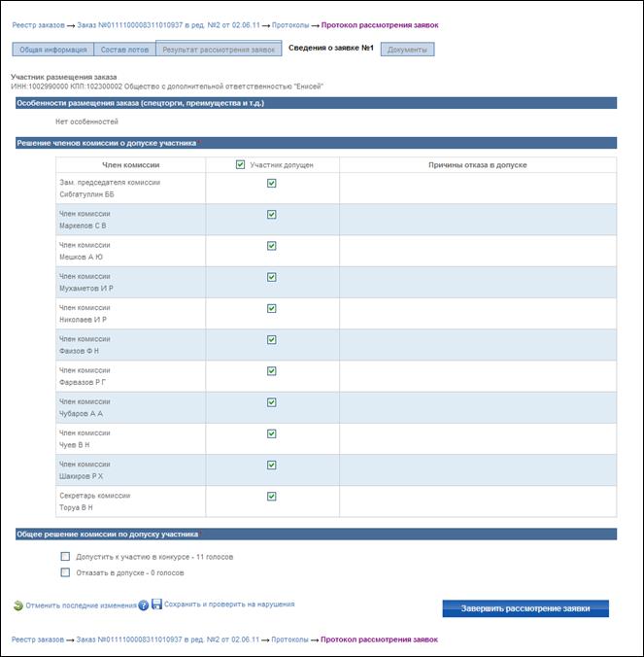The image size is (644, 657).
Task: Open the blue question mark help icon
Action: coord(143,605)
